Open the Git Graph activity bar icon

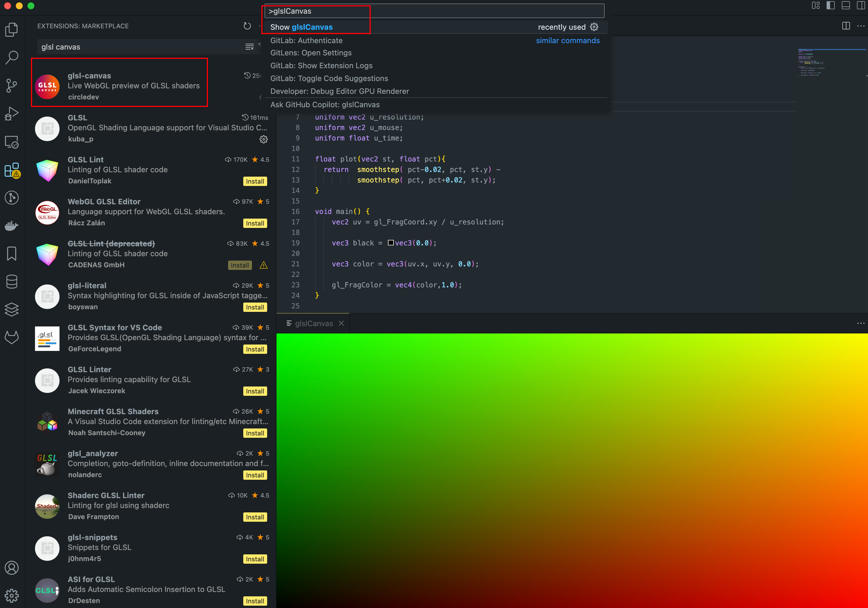point(12,198)
